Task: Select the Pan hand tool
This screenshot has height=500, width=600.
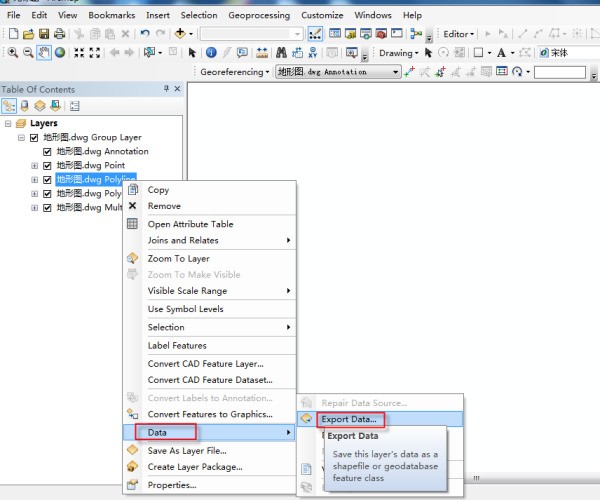Action: tap(44, 52)
